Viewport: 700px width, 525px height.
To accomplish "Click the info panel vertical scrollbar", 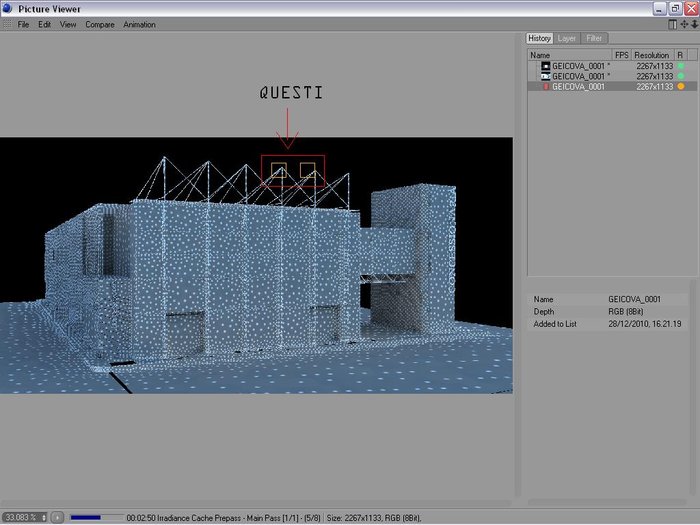I will pyautogui.click(x=693, y=388).
